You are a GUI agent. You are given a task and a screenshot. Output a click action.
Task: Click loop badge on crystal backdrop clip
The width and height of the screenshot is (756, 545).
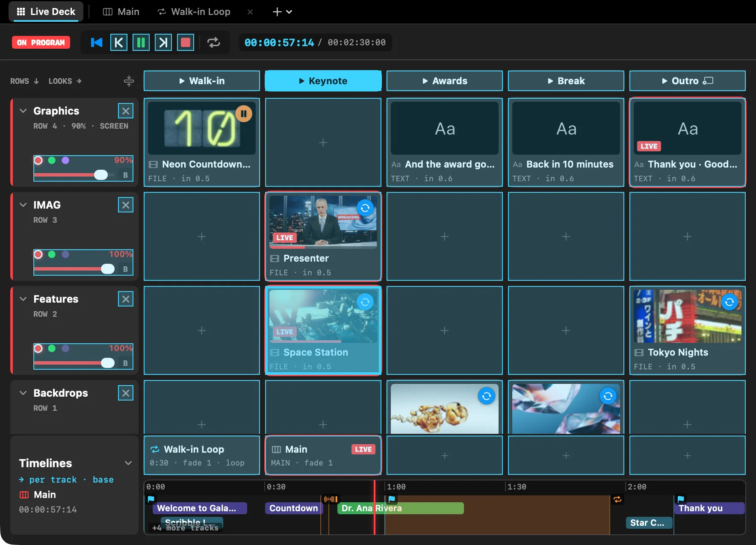608,396
